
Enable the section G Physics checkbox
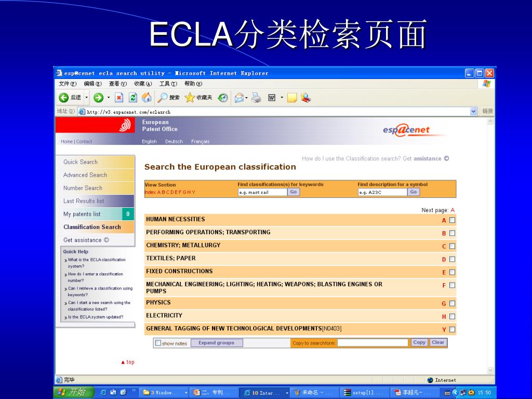coord(453,303)
